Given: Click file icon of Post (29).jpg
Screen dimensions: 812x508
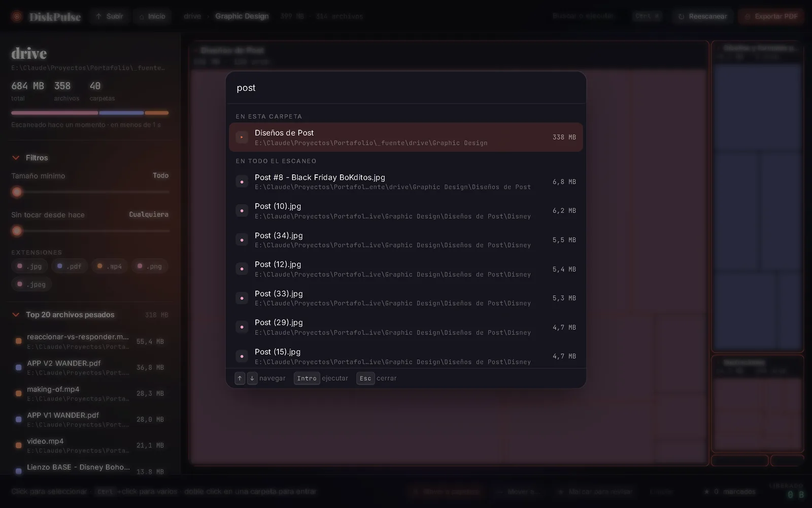Looking at the screenshot, I should tap(242, 327).
